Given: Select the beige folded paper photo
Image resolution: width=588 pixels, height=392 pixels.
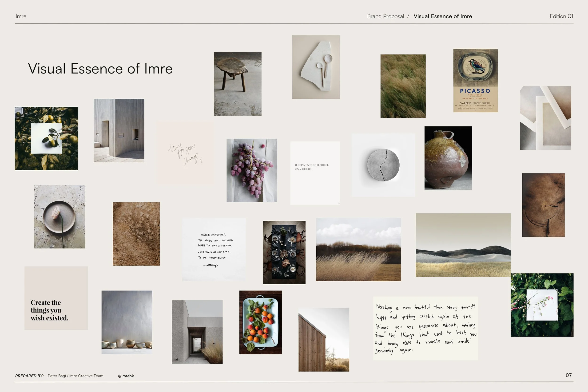Looking at the screenshot, I should pos(545,118).
